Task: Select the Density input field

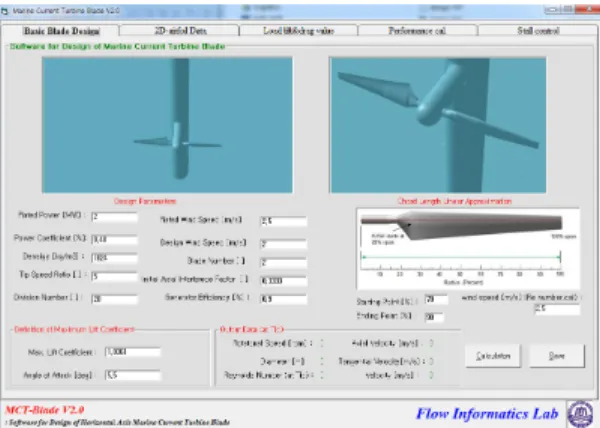Action: point(114,258)
